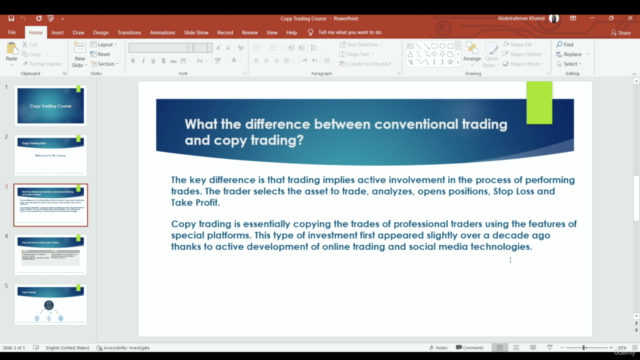640x360 pixels.
Task: Open the Select dropdown in Editing
Action: 569,64
